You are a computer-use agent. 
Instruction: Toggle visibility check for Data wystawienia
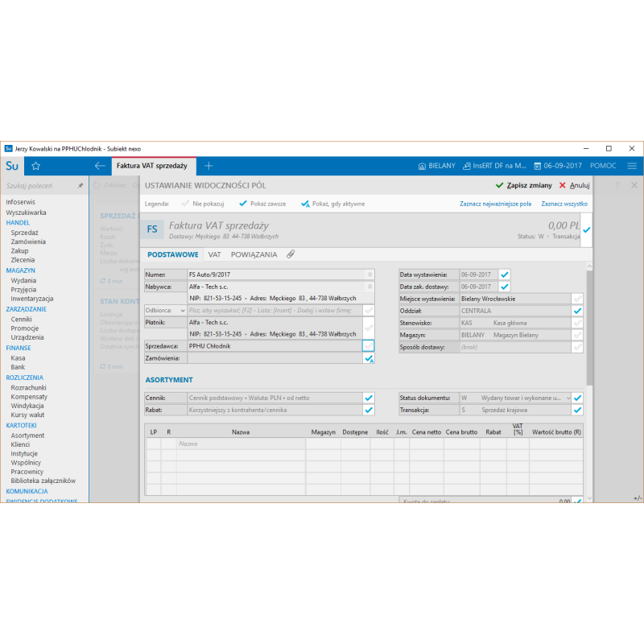(505, 275)
